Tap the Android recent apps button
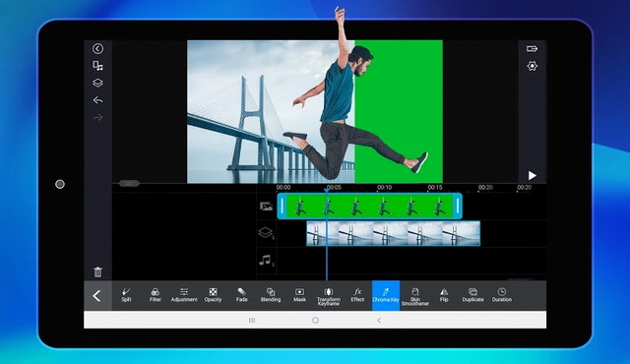Image resolution: width=630 pixels, height=364 pixels. click(252, 321)
